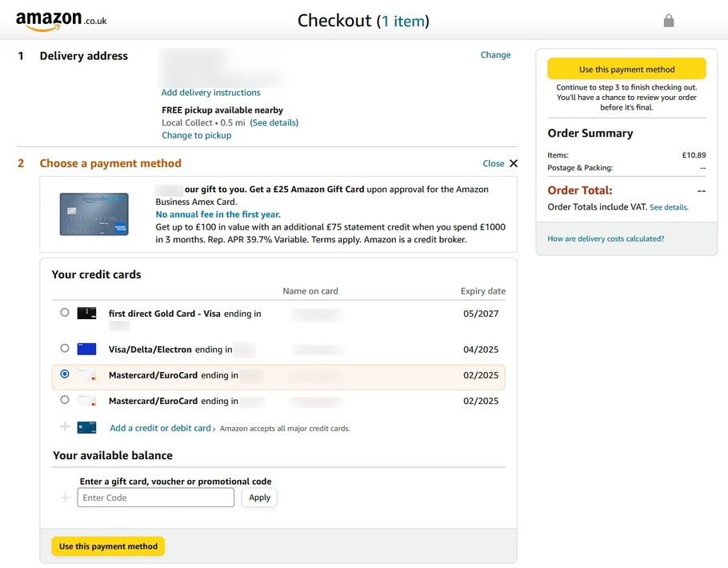Click the Visa/Delta blue card icon
The image size is (728, 568).
(87, 348)
